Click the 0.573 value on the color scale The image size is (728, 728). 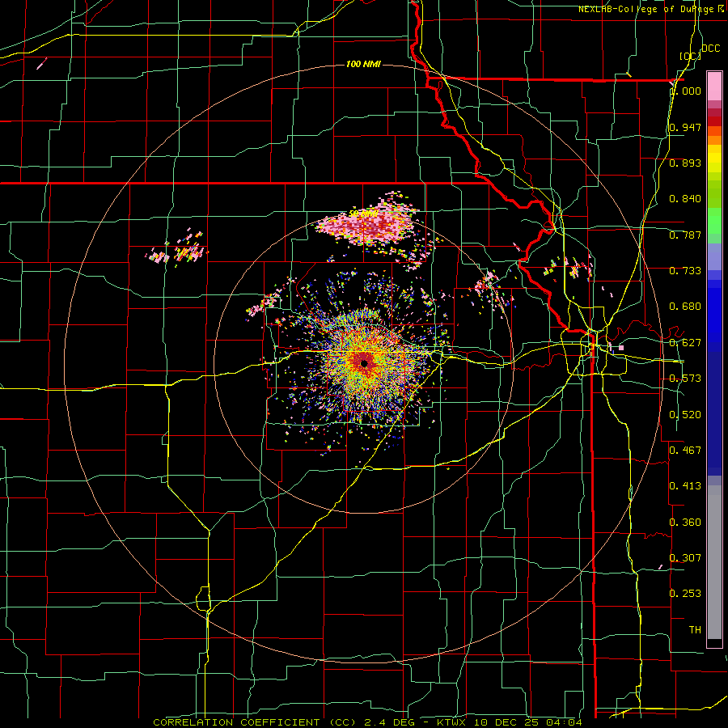[x=685, y=379]
